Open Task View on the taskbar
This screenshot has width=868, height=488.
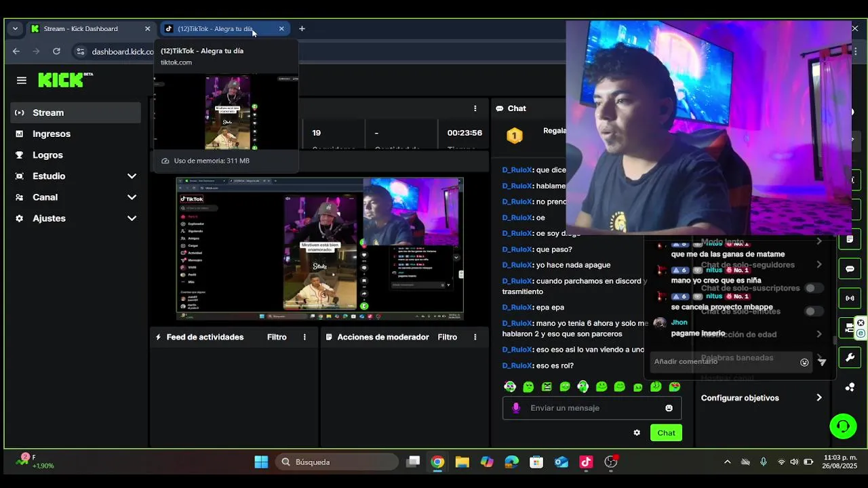[x=413, y=462]
